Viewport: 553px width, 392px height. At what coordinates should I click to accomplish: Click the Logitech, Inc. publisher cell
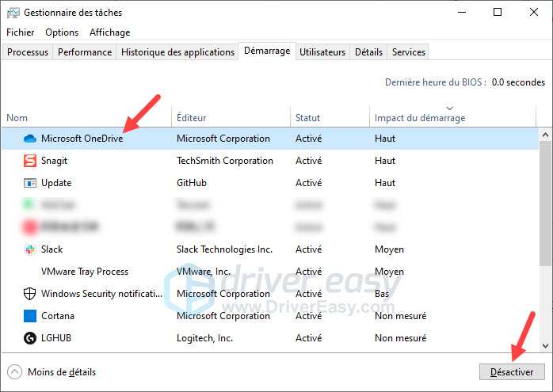click(204, 338)
